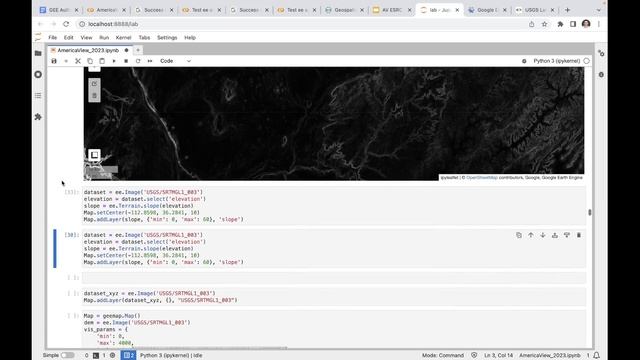Open the File menu
The image size is (640, 360).
[x=53, y=38]
